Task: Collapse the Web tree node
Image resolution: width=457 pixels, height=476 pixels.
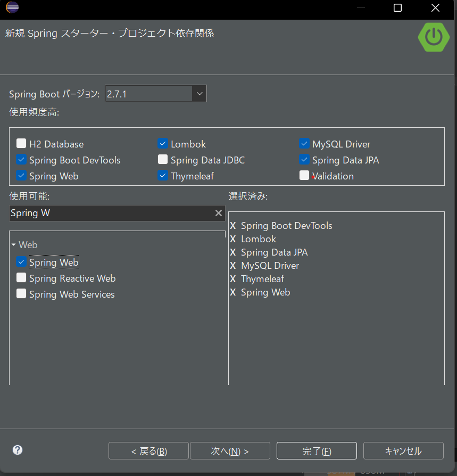Action: pos(14,244)
